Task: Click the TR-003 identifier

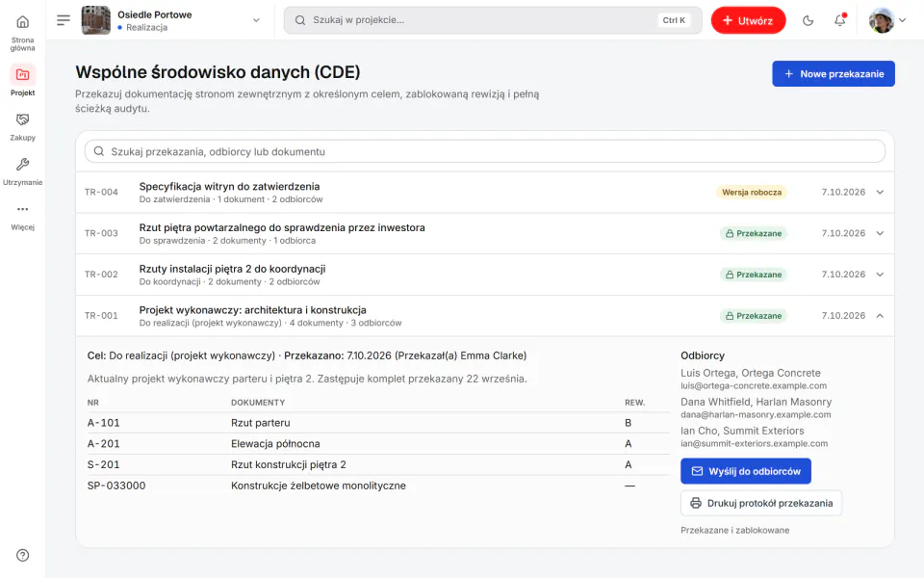Action: tap(101, 233)
